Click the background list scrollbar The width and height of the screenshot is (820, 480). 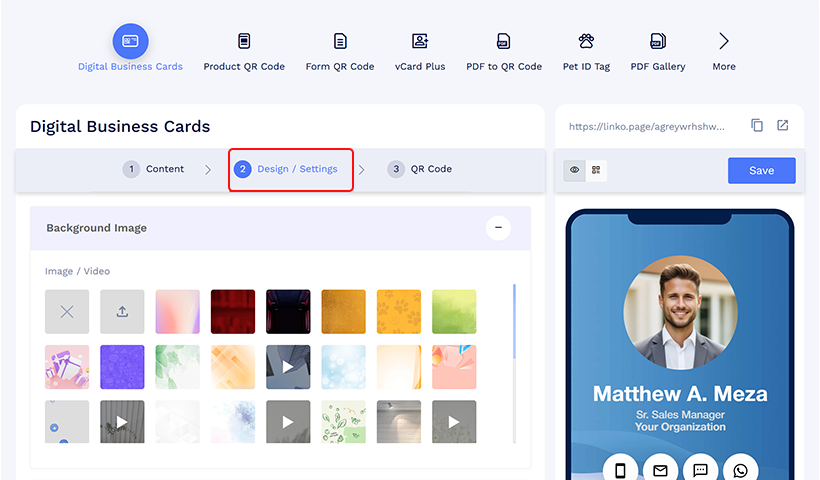[x=515, y=322]
